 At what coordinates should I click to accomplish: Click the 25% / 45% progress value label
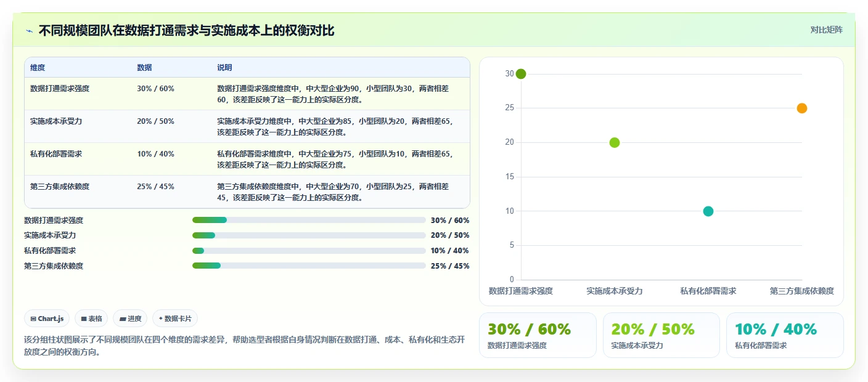click(450, 266)
